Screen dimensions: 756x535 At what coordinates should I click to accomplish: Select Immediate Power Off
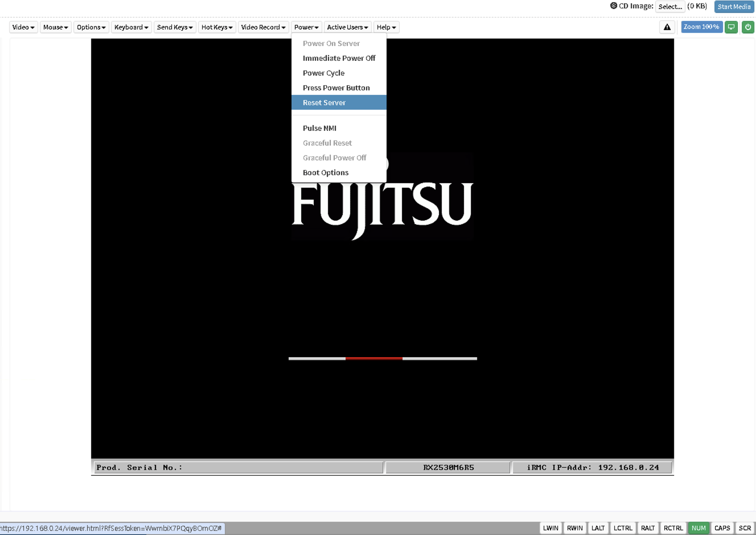click(x=339, y=58)
